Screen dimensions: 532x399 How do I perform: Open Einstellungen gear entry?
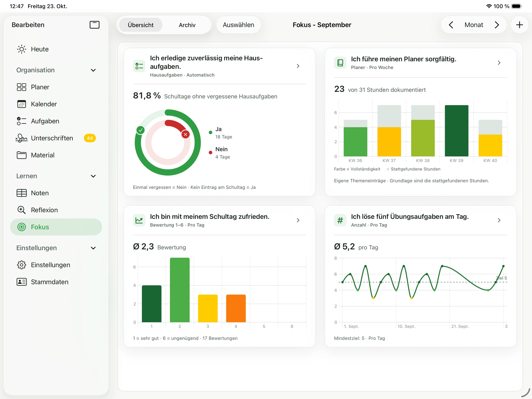coord(56,265)
